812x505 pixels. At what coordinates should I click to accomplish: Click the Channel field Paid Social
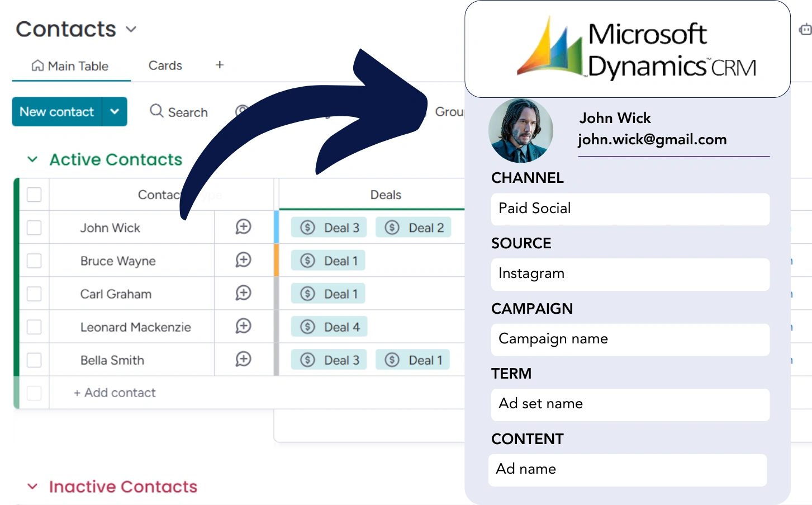tap(630, 209)
